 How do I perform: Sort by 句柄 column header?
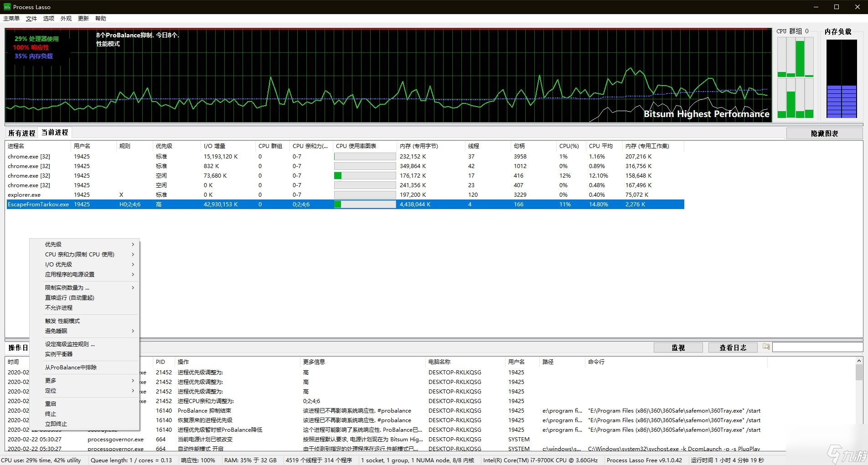click(534, 146)
